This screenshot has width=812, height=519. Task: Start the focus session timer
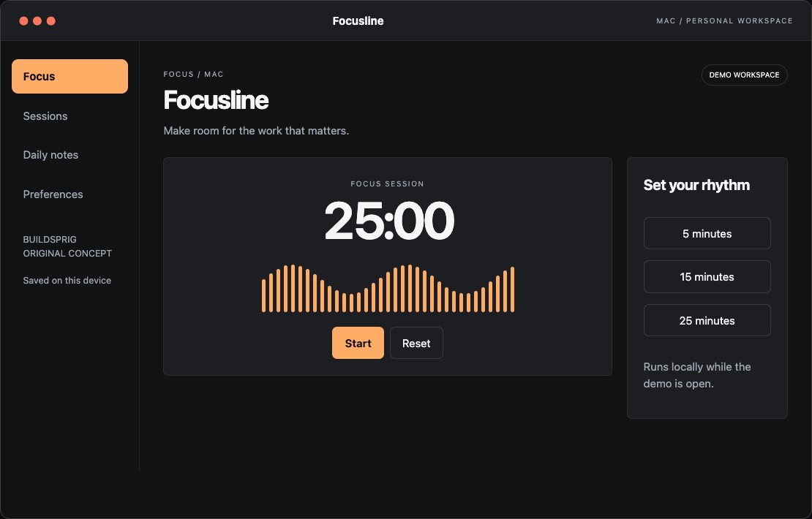pos(358,343)
